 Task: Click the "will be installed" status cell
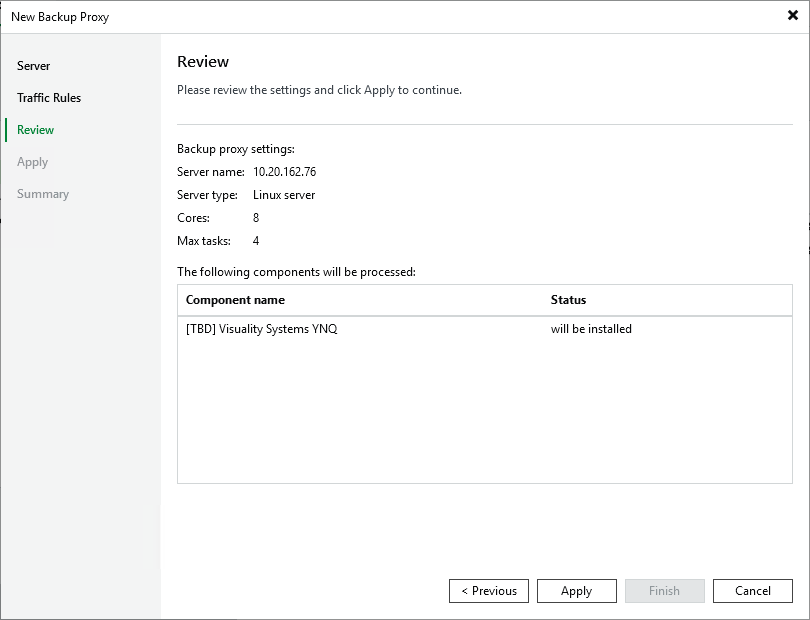[591, 329]
